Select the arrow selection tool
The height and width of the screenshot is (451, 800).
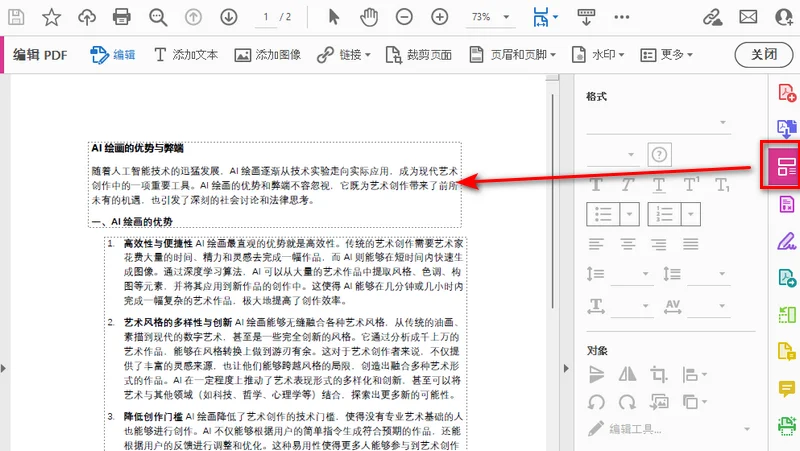334,17
